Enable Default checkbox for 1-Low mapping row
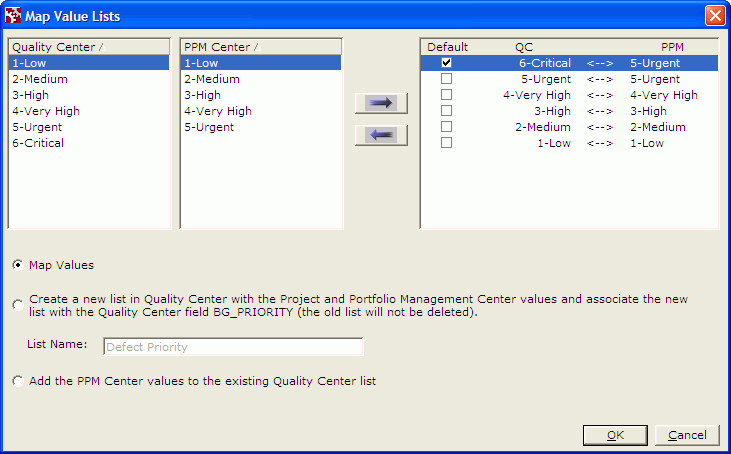 pyautogui.click(x=446, y=143)
